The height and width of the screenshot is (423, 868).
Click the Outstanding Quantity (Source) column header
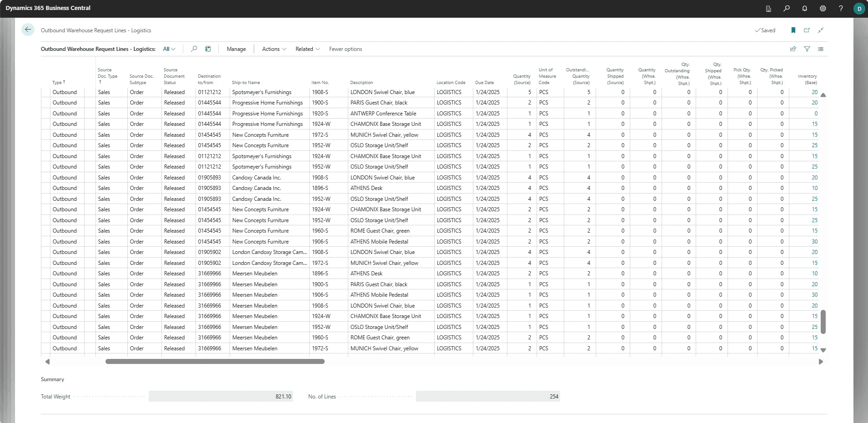click(x=577, y=76)
